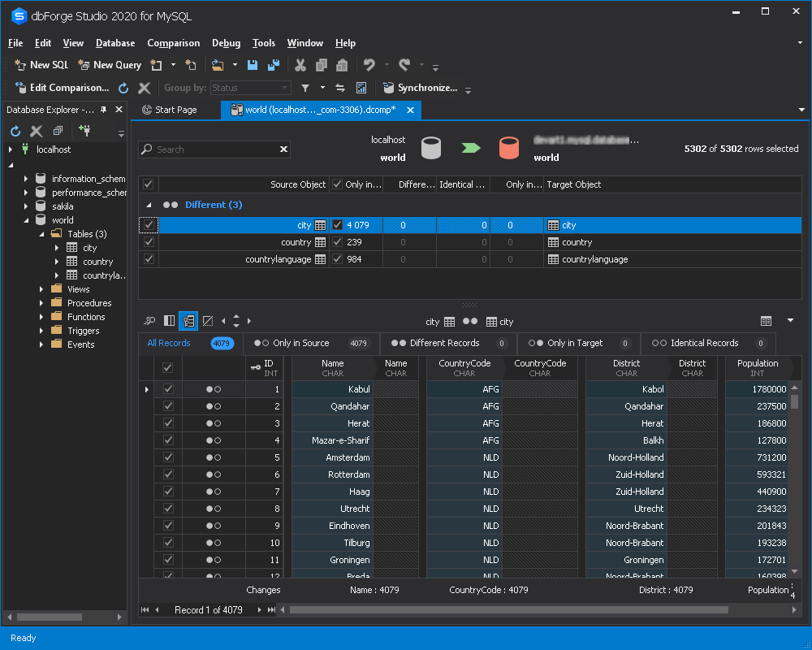Toggle the select-all checkbox in comparison grid header
This screenshot has width=812, height=650.
pyautogui.click(x=148, y=184)
